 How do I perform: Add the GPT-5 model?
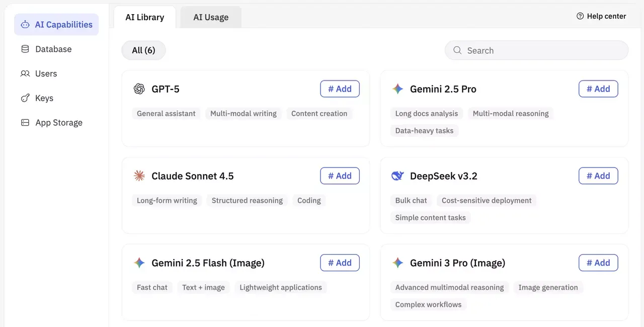(x=340, y=89)
